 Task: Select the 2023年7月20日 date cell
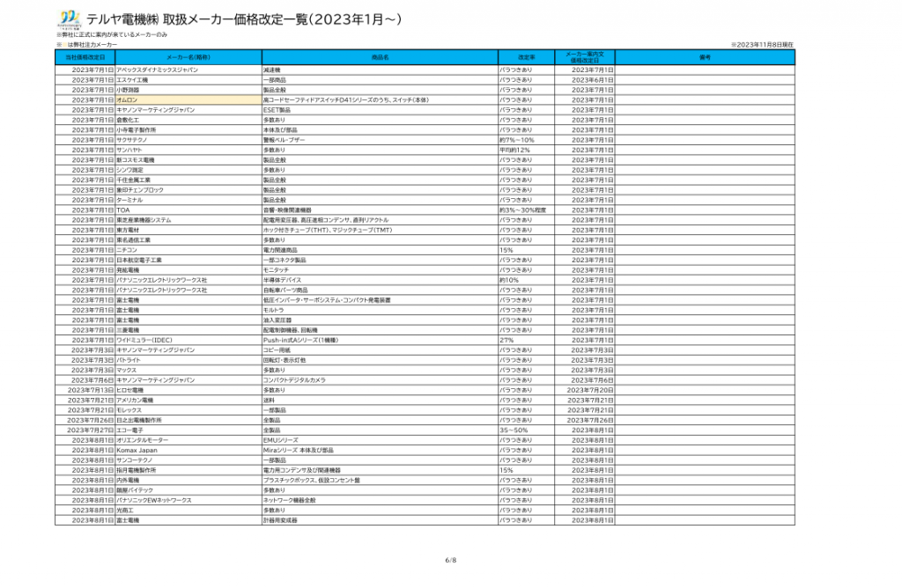tap(585, 390)
